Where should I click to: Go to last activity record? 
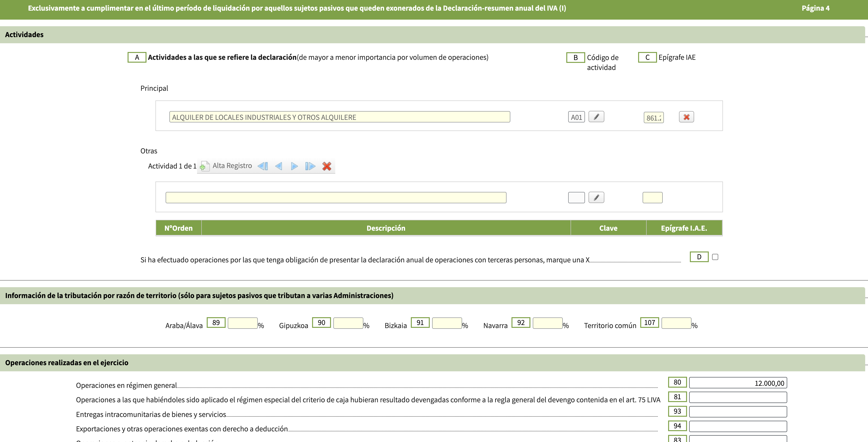point(310,166)
